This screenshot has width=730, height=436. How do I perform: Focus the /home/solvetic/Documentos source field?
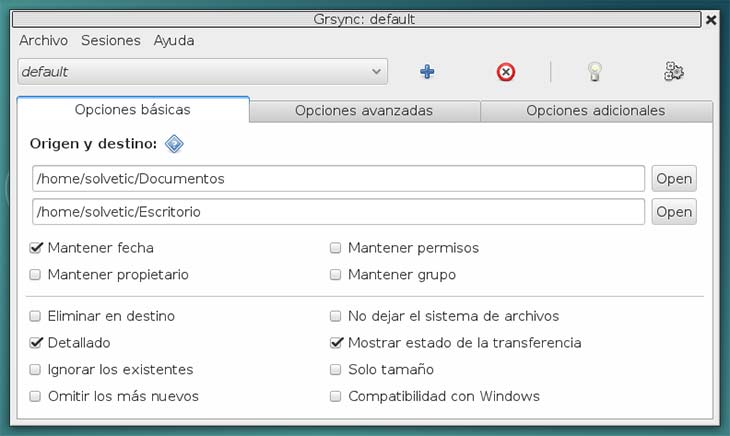338,179
